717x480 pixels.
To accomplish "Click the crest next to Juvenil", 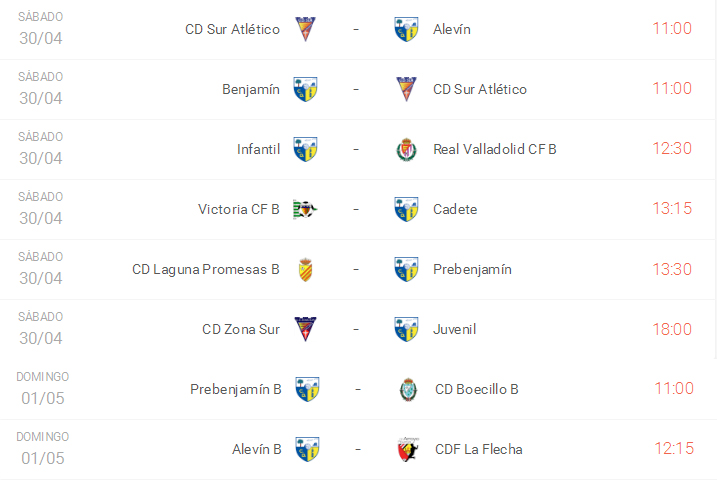I will pos(406,329).
